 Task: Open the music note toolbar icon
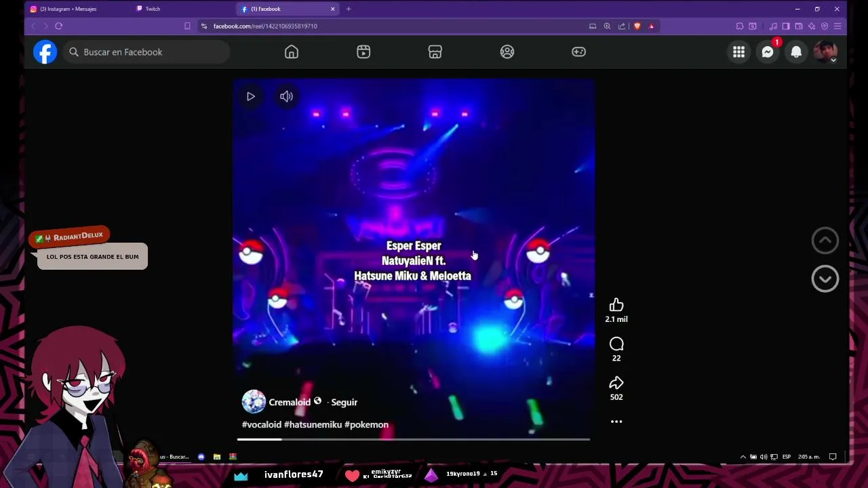(773, 26)
